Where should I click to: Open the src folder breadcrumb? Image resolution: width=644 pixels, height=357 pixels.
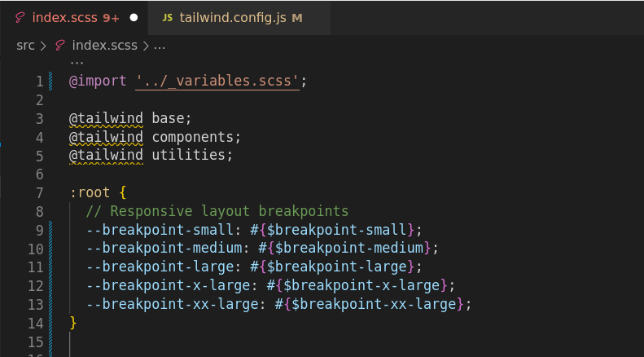(25, 46)
